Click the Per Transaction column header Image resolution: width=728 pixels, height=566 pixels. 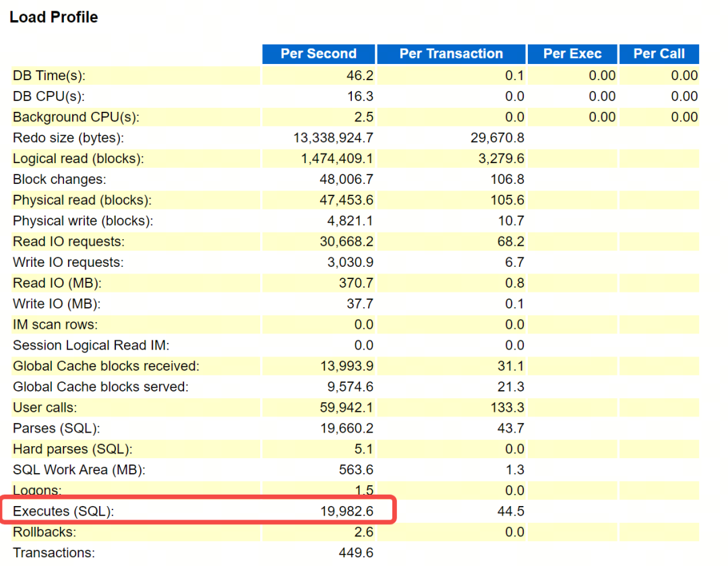[451, 54]
